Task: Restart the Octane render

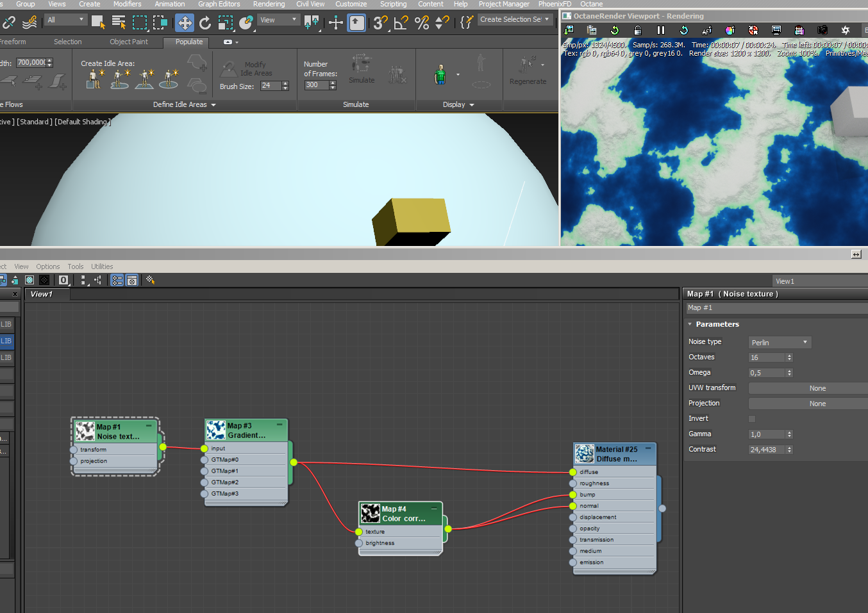Action: (684, 30)
